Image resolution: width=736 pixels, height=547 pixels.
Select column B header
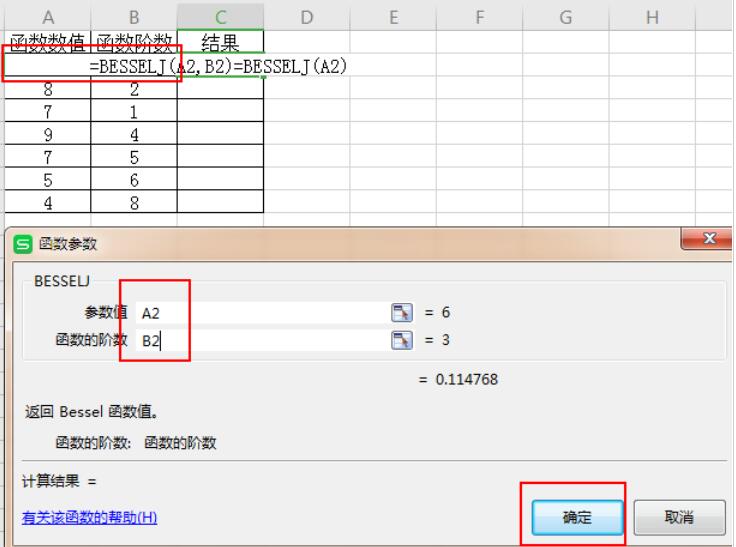click(134, 17)
